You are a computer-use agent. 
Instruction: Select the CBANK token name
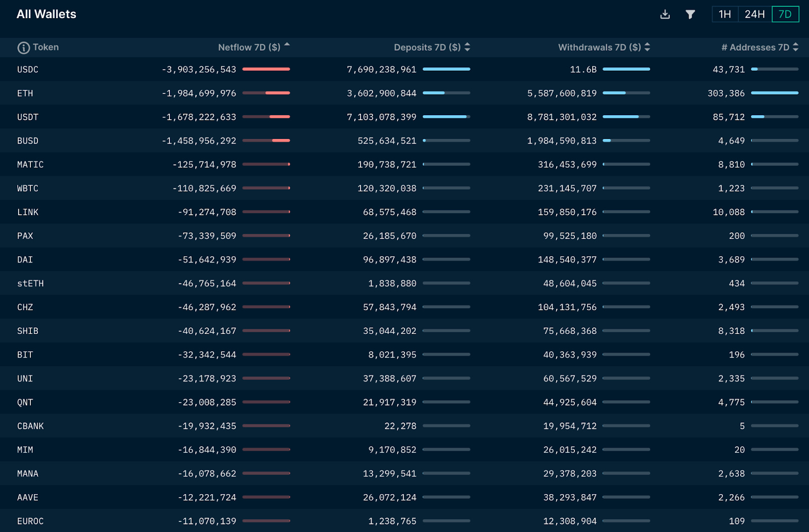(30, 426)
